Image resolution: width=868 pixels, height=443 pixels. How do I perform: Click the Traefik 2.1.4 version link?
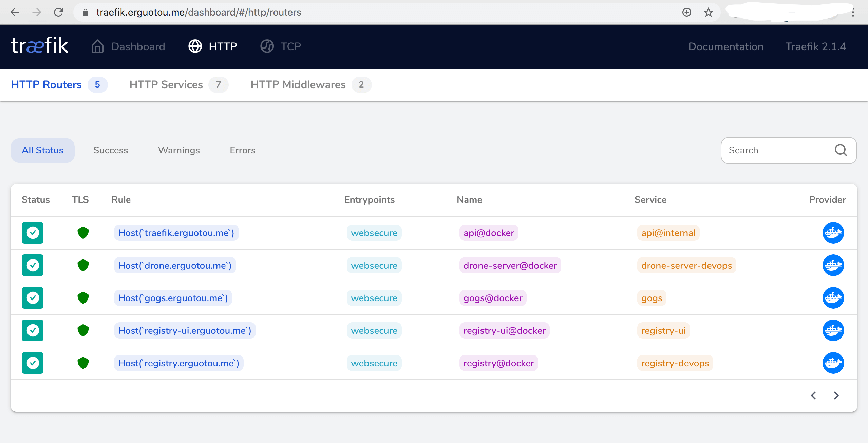point(815,46)
